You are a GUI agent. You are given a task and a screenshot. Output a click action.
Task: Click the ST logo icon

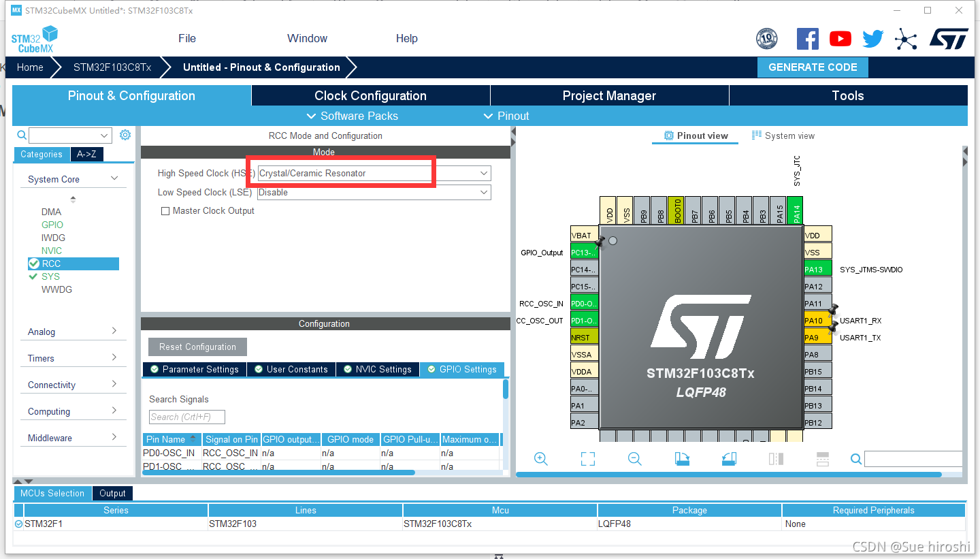coord(949,39)
